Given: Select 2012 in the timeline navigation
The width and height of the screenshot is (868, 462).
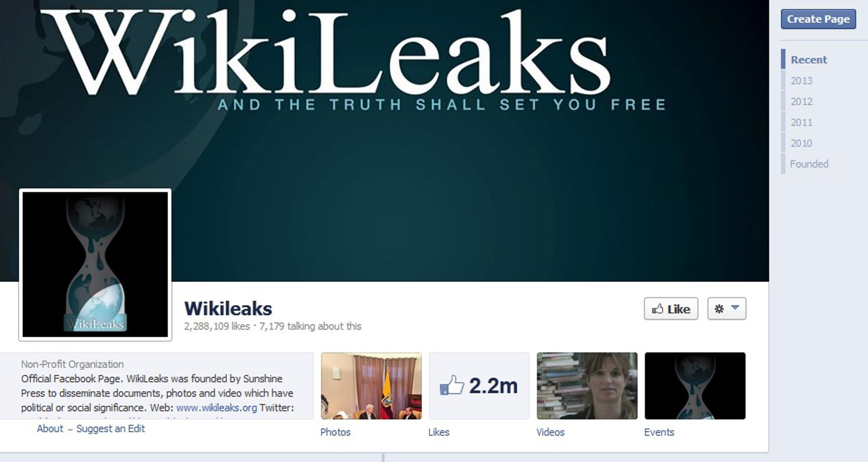Looking at the screenshot, I should (x=801, y=102).
